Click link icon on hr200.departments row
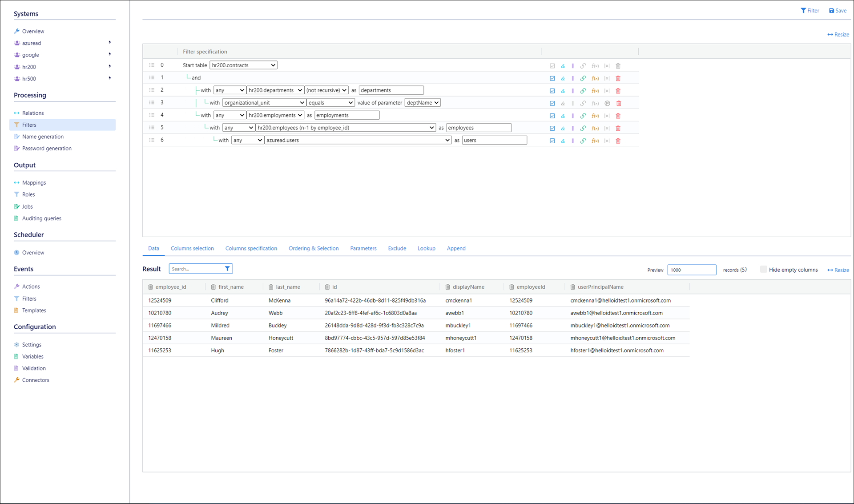Viewport: 854px width, 504px height. pos(583,91)
